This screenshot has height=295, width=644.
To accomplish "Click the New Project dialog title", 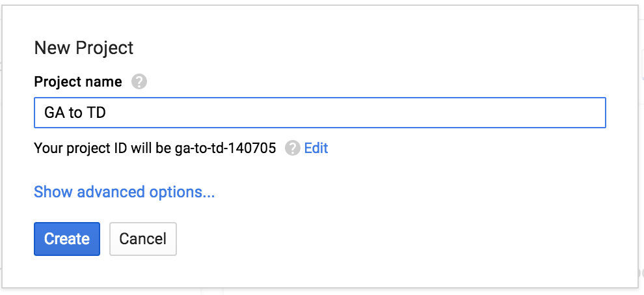I will click(83, 48).
